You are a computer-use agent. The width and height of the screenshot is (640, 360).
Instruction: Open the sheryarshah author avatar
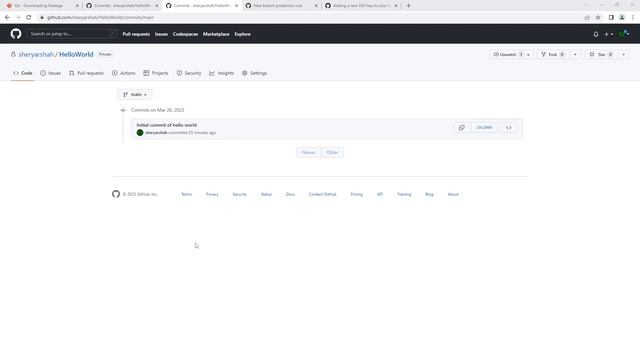pos(140,133)
